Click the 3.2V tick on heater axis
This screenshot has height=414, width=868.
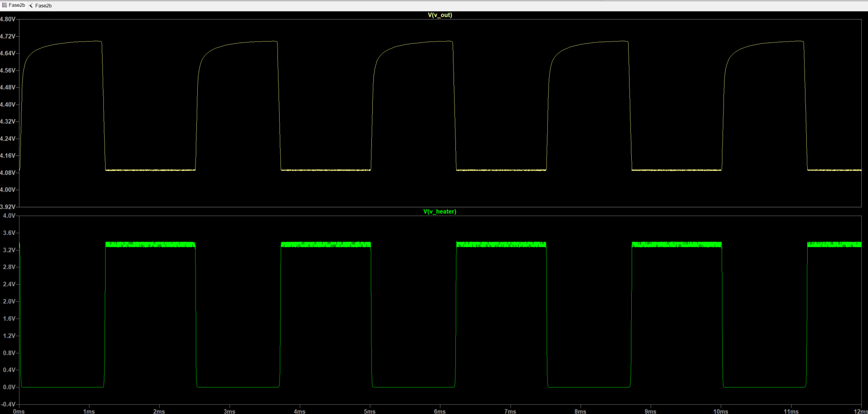pos(9,250)
